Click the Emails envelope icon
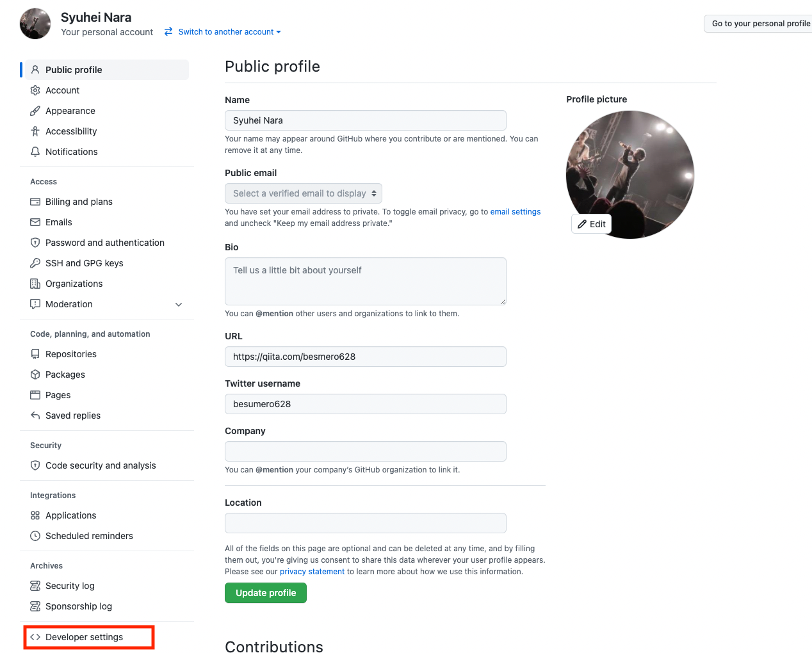812x653 pixels. [x=35, y=222]
